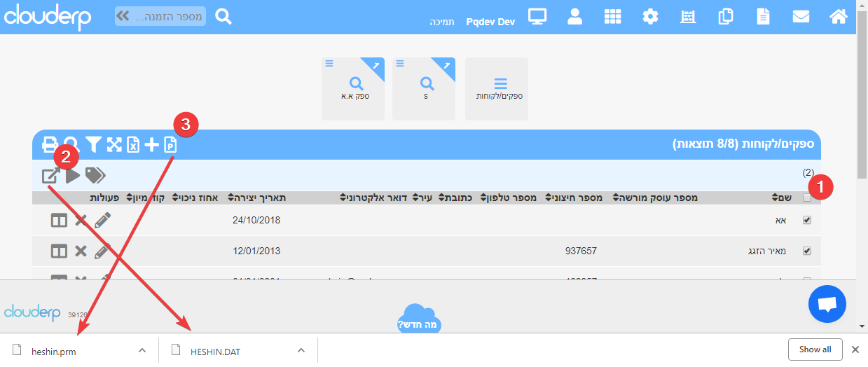Viewport: 868px width, 367px height.
Task: Delete row אא with X icon
Action: tap(81, 221)
